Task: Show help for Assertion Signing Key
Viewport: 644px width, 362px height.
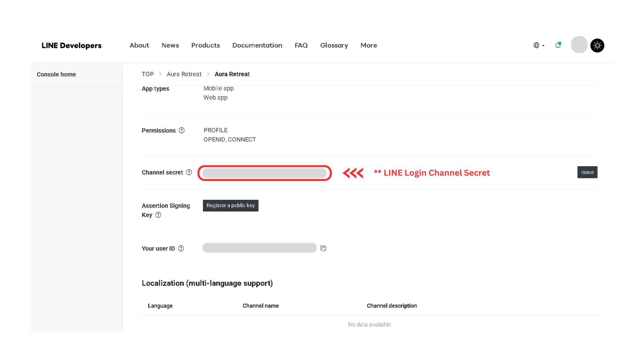Action: tap(158, 215)
